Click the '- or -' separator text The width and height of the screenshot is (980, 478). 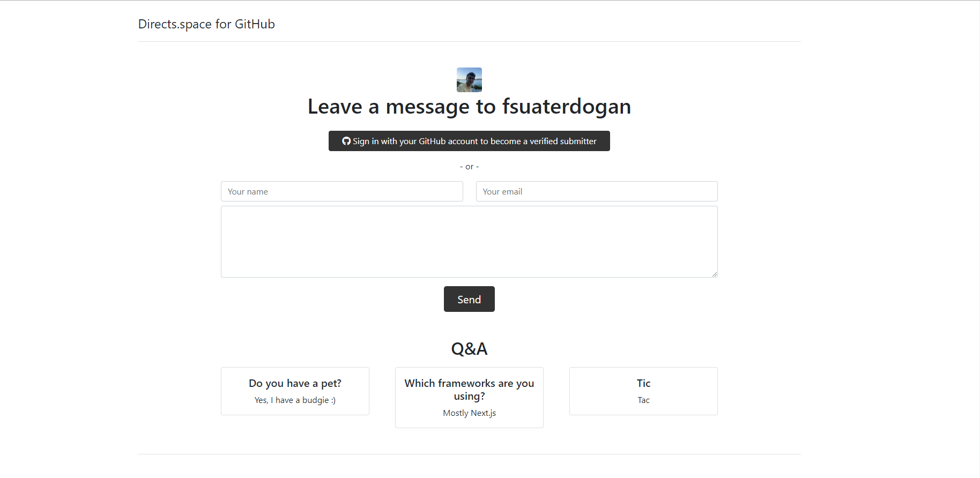469,167
